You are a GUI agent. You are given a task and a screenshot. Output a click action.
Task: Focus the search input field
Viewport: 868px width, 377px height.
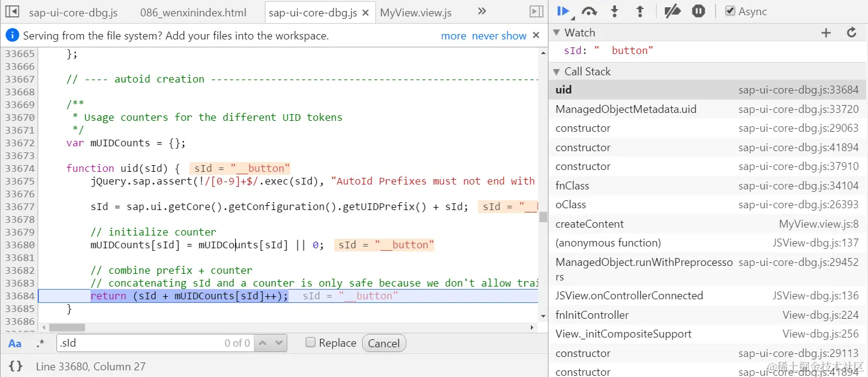coord(156,343)
